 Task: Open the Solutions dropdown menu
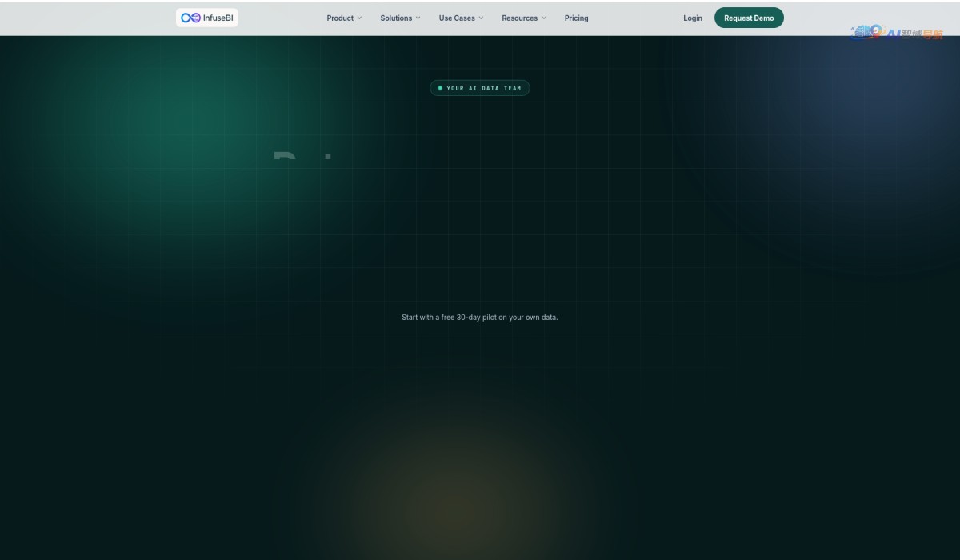[x=400, y=18]
